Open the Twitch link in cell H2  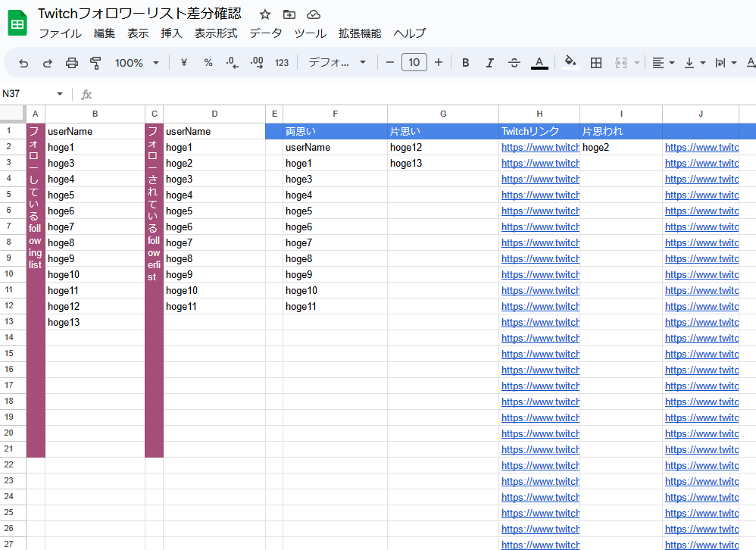tap(539, 148)
